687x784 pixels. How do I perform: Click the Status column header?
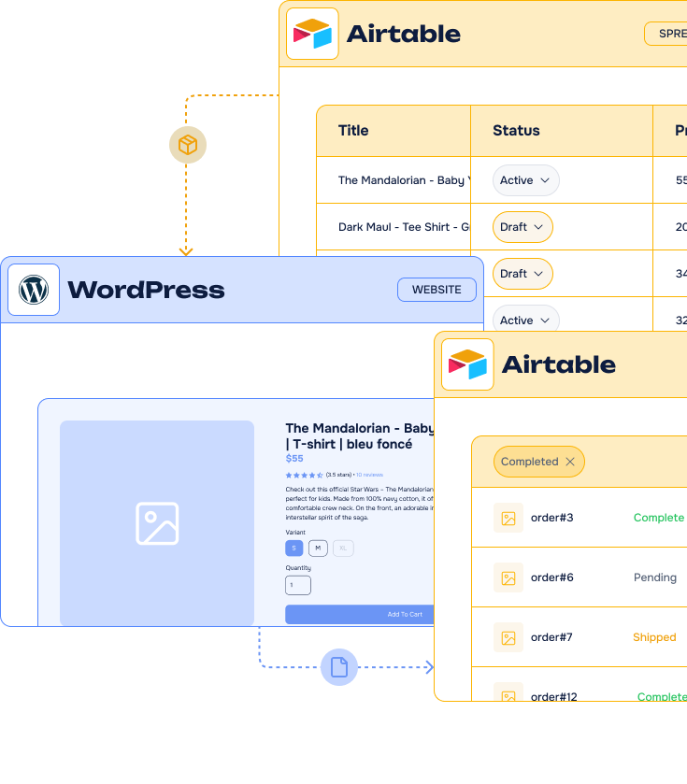click(x=516, y=131)
